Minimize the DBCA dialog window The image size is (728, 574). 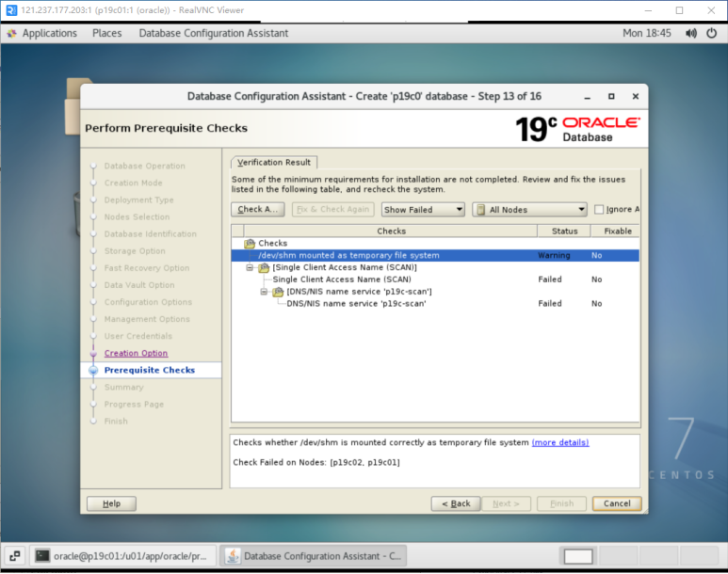point(588,97)
